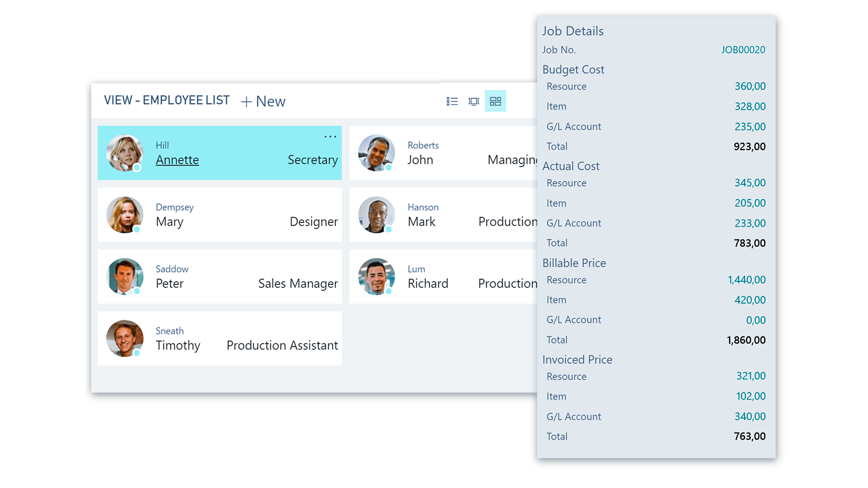Expand the Budget Cost section
868x488 pixels.
(573, 69)
